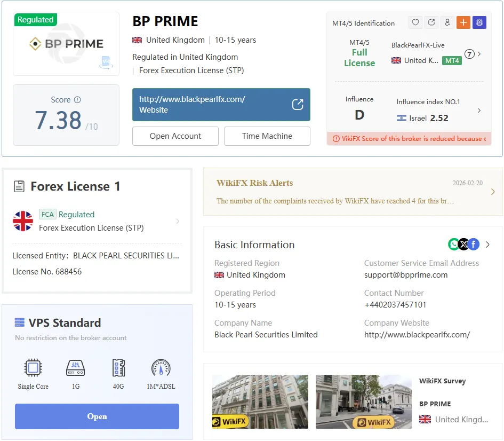504x441 pixels.
Task: Expand the Influence index chevron
Action: [479, 111]
